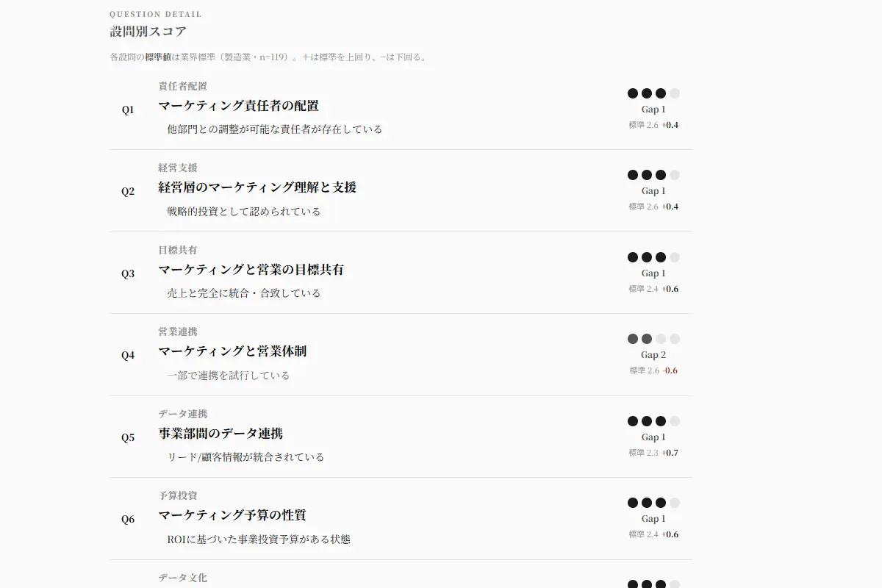This screenshot has width=882, height=588.
Task: Click the Q5 score dots indicator
Action: [x=653, y=421]
